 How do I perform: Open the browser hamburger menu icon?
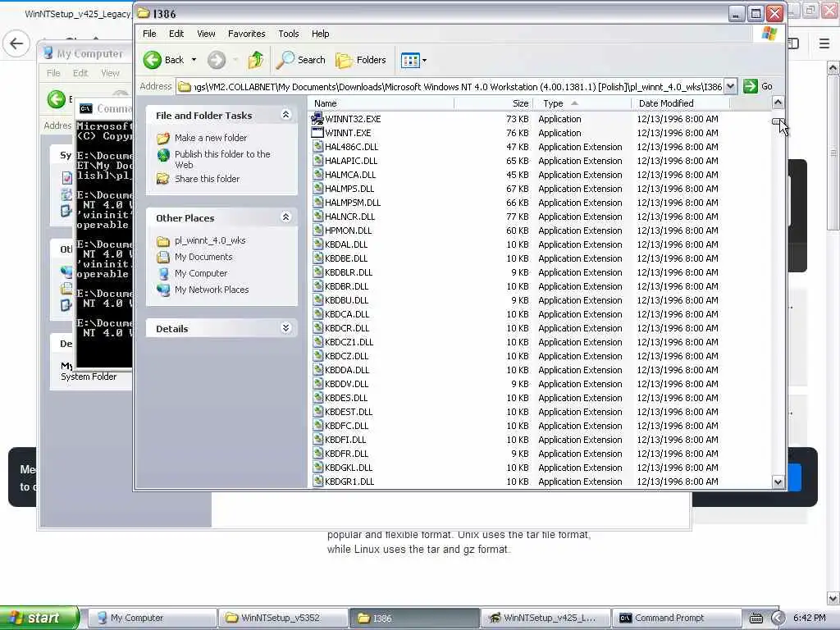tap(824, 43)
